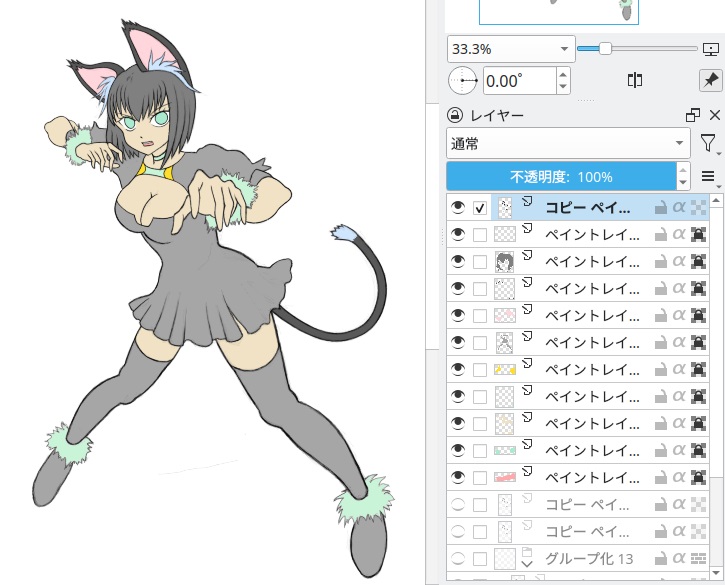Click the lock docker icon beside レイヤー
This screenshot has height=585, width=725.
455,115
